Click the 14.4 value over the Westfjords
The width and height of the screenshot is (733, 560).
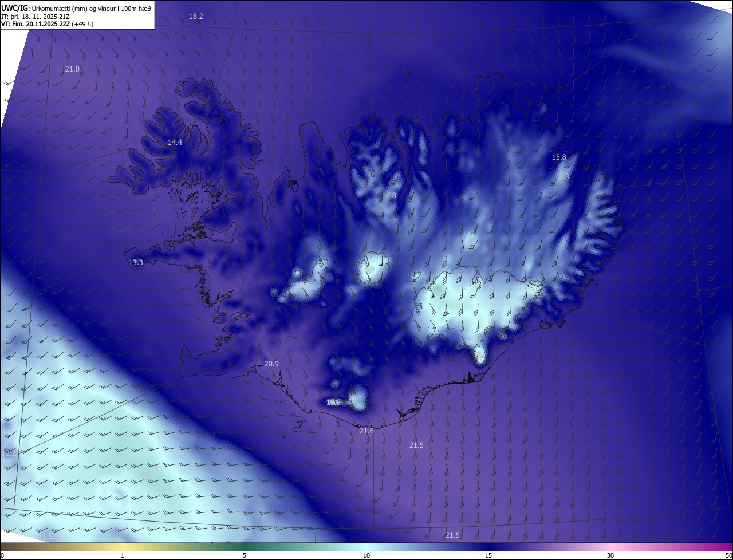175,142
